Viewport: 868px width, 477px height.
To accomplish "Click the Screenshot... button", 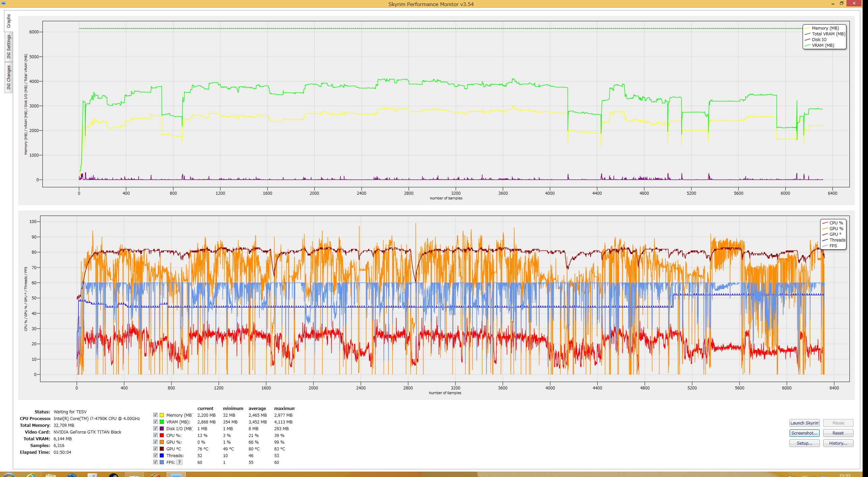I will (804, 433).
